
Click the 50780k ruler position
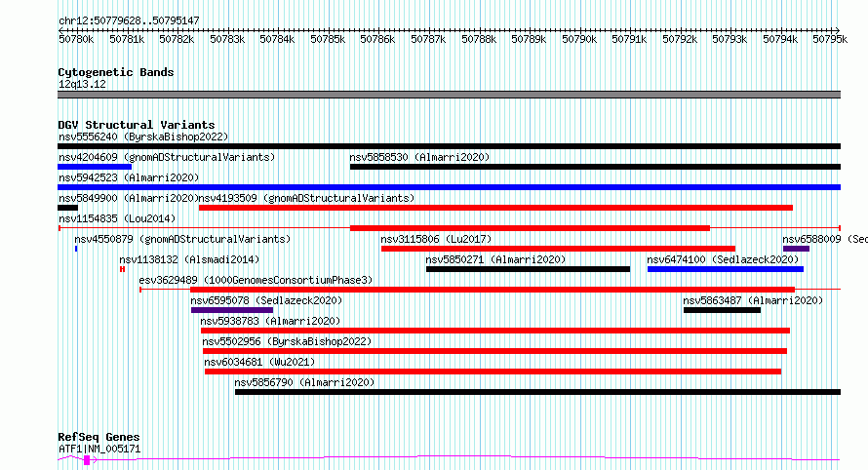76,39
